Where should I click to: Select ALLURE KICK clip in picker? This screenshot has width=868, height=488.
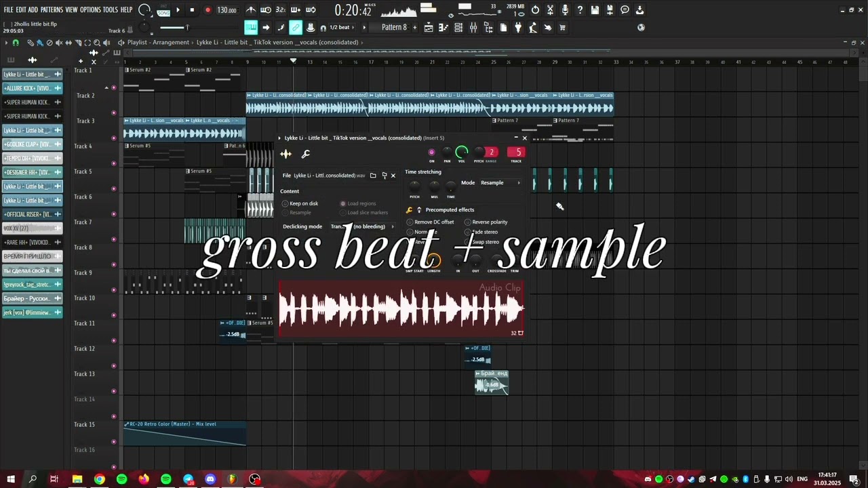coord(33,88)
